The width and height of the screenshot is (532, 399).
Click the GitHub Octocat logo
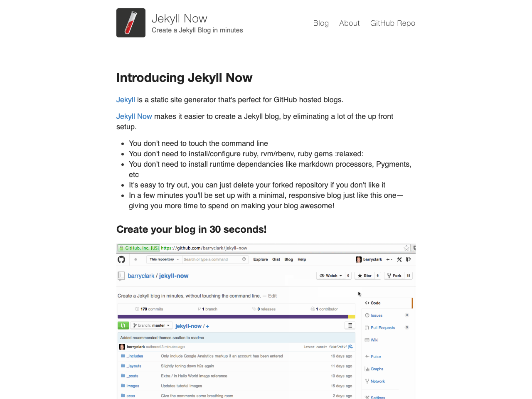point(121,259)
